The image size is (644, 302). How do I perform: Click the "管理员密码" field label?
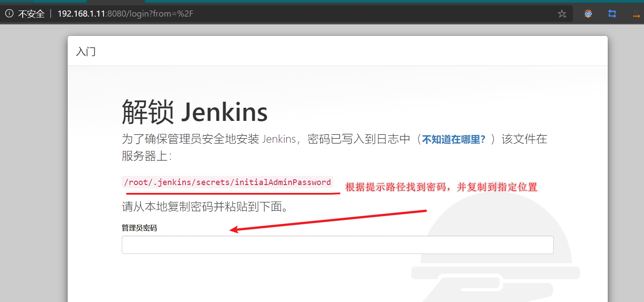pyautogui.click(x=139, y=228)
